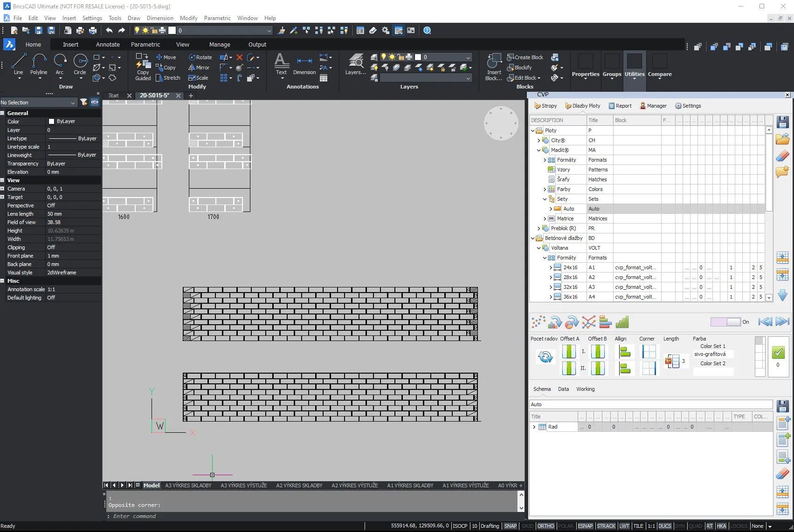Open the Dimension annotation tool
The image size is (794, 532).
tap(304, 65)
